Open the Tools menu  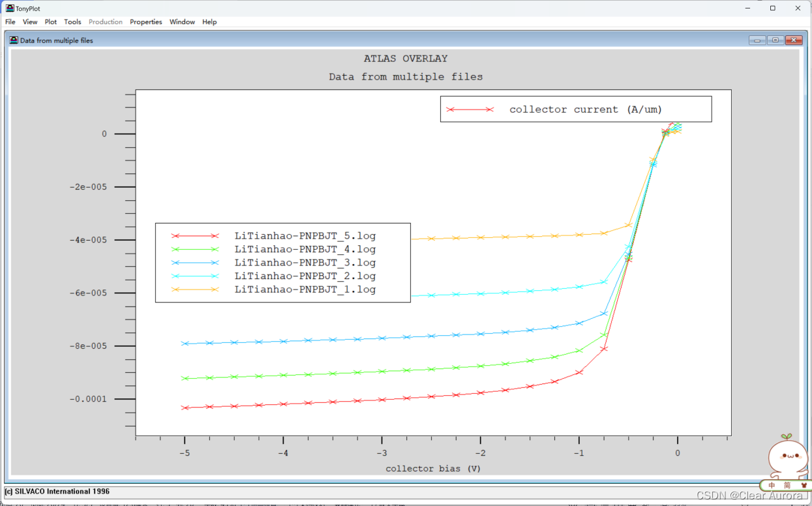coord(72,22)
